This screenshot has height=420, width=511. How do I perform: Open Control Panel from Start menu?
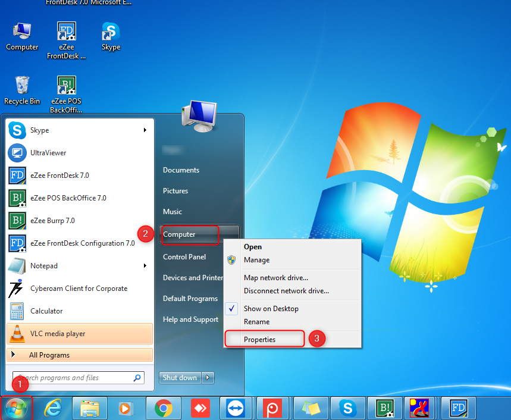(x=184, y=257)
